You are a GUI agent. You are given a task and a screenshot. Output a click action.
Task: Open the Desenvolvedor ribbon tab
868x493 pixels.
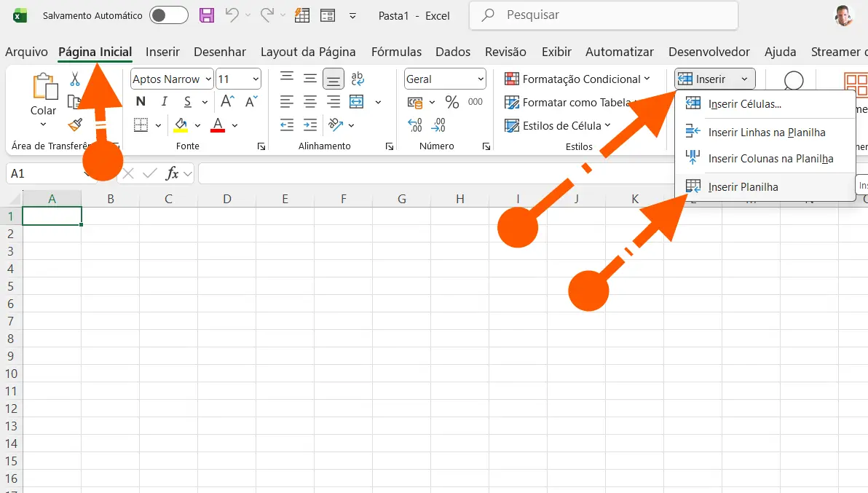click(x=709, y=52)
